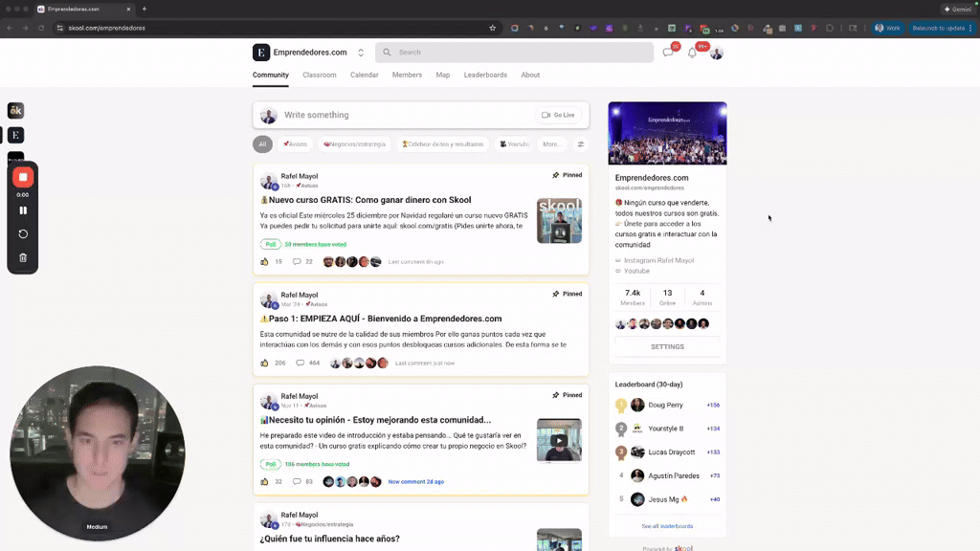Restart the recording with the redo icon

23,234
